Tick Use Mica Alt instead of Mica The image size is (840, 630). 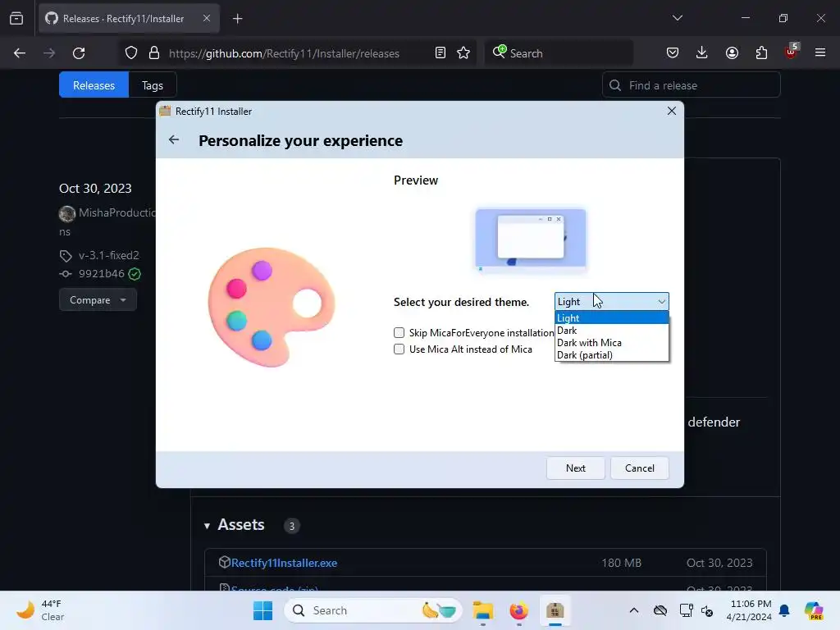[399, 349]
